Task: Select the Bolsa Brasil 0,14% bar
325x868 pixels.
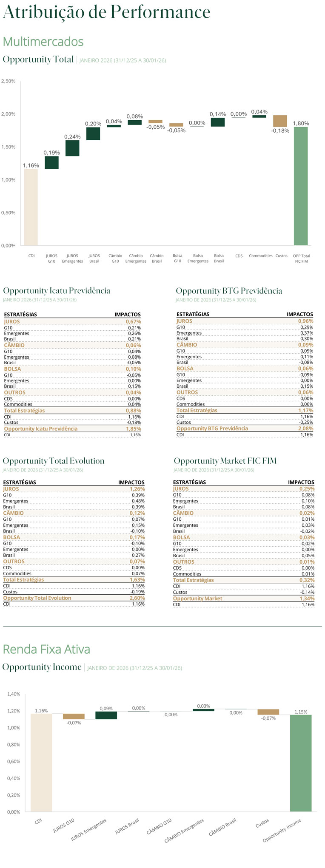Action: click(x=218, y=122)
